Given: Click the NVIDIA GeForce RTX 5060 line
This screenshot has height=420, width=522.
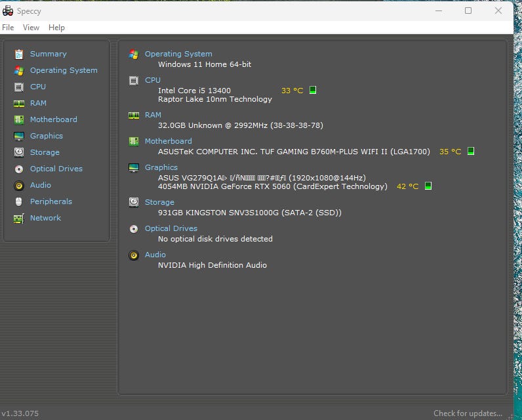Looking at the screenshot, I should point(273,186).
